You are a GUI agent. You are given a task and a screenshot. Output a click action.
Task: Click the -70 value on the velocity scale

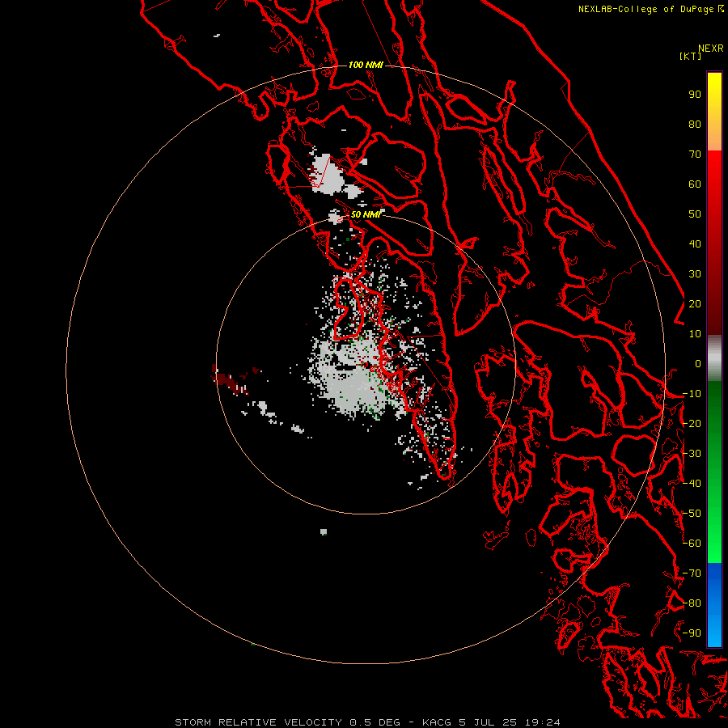[x=692, y=574]
